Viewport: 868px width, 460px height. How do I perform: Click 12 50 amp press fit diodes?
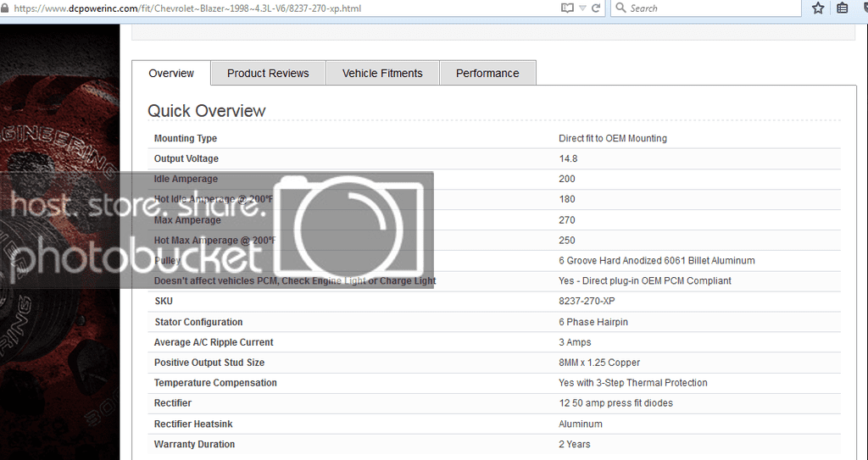click(x=615, y=403)
